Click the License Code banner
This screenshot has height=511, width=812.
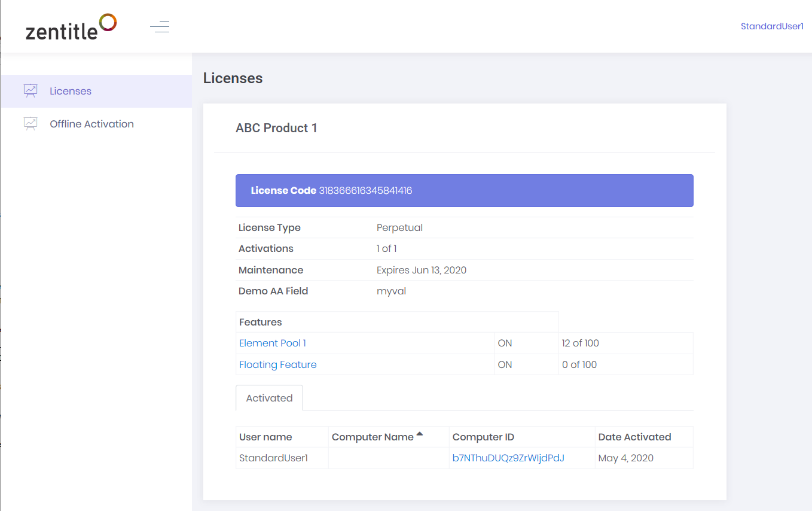tap(465, 191)
